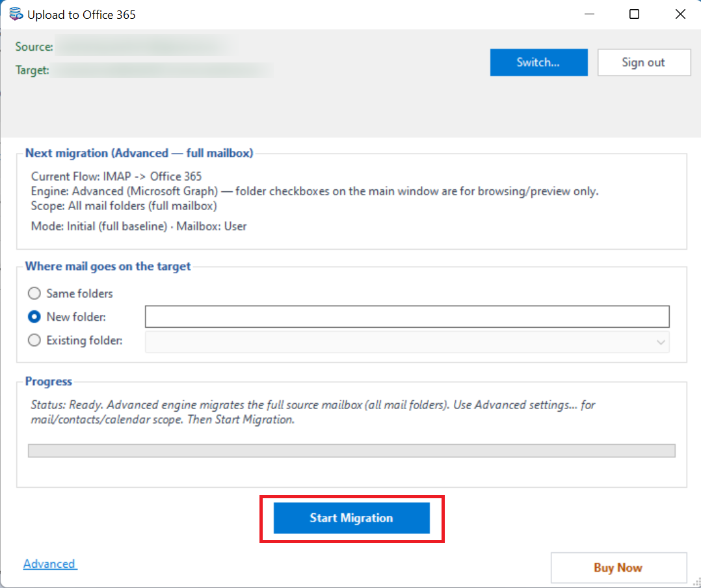
Task: Click the 'Where mail goes on the target' heading
Action: 108,267
